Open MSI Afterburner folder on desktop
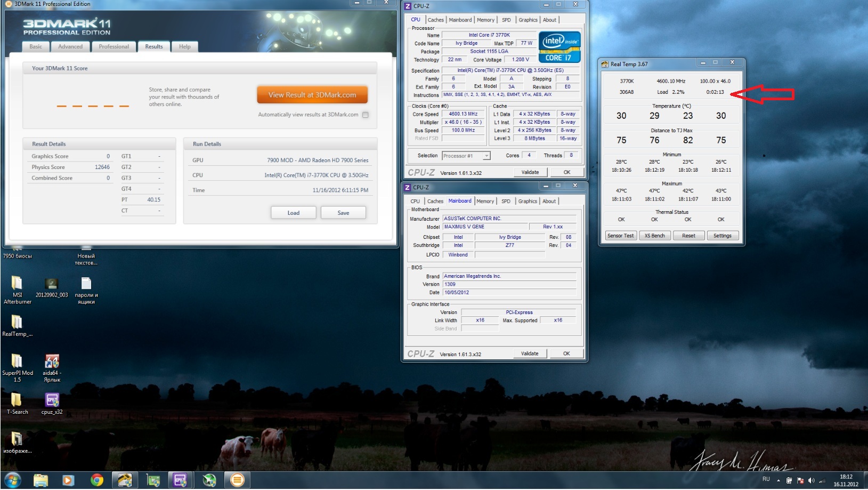 [17, 290]
